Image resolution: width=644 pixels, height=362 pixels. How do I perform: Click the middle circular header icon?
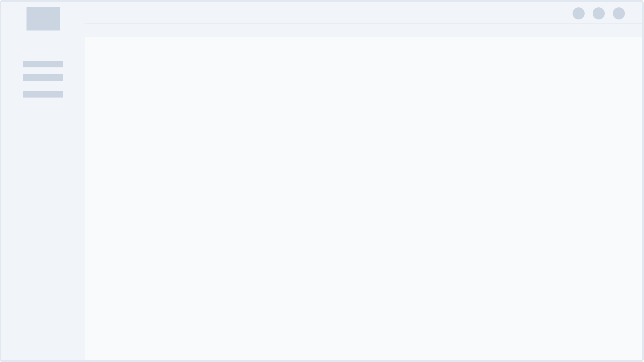pos(599,13)
